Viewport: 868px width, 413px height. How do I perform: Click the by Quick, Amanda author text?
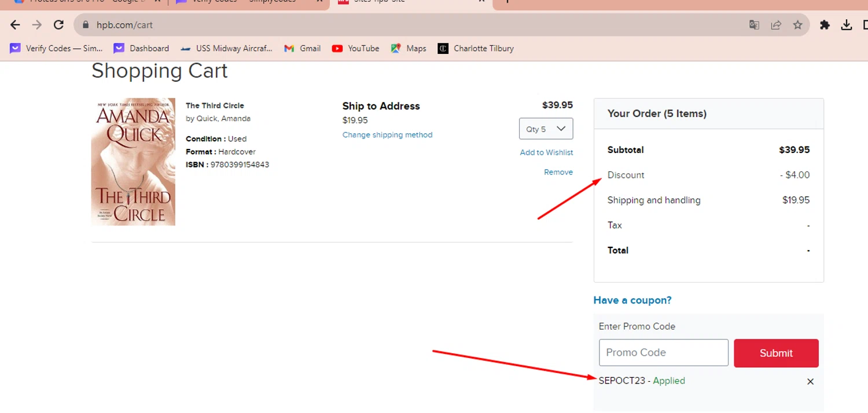218,119
